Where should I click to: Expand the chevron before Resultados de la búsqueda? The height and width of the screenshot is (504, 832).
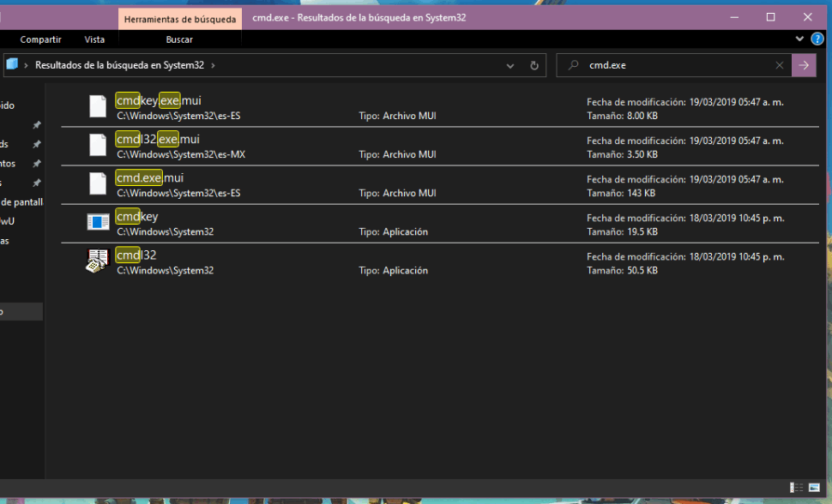pyautogui.click(x=26, y=65)
